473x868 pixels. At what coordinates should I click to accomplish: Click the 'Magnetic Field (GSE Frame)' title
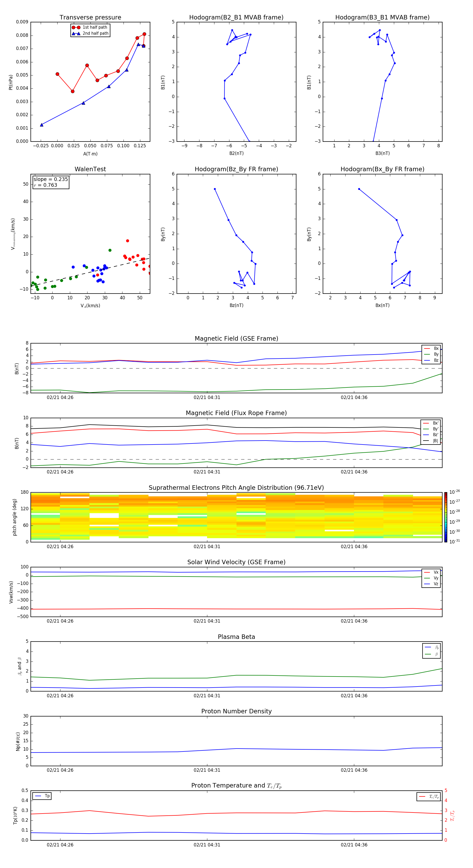[236, 339]
